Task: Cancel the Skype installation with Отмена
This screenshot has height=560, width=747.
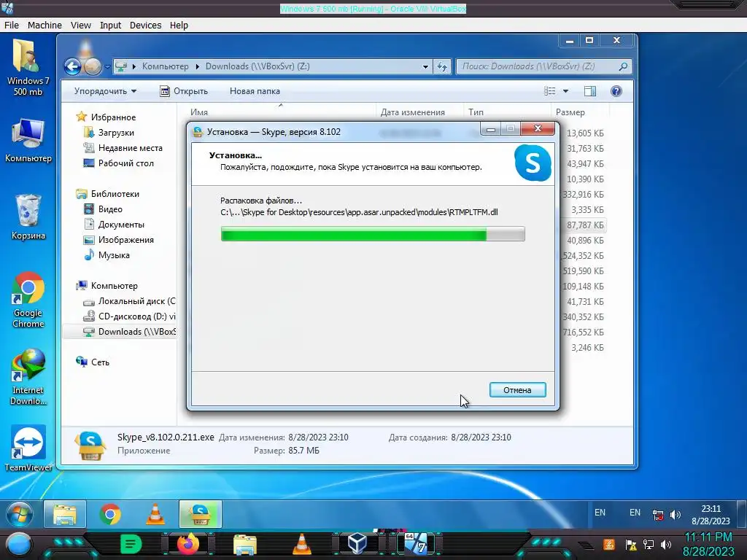Action: pyautogui.click(x=517, y=390)
